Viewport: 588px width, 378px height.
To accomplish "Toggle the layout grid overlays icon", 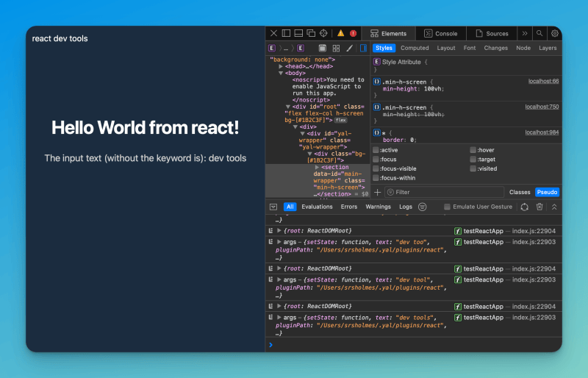I will point(336,48).
